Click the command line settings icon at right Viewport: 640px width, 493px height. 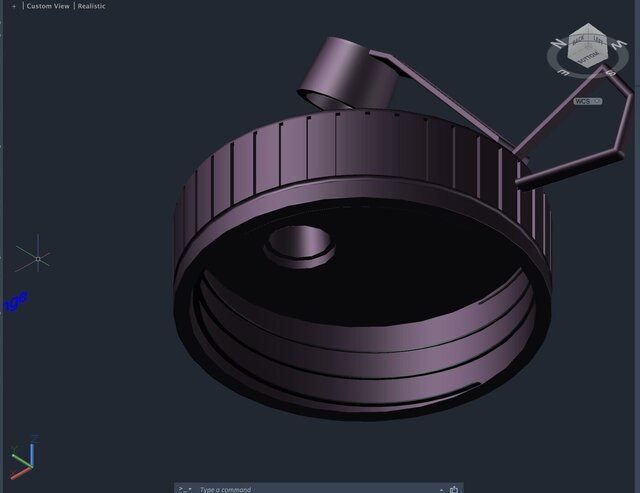click(454, 489)
